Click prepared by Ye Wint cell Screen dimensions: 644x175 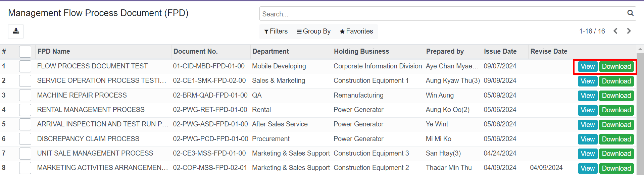point(437,124)
